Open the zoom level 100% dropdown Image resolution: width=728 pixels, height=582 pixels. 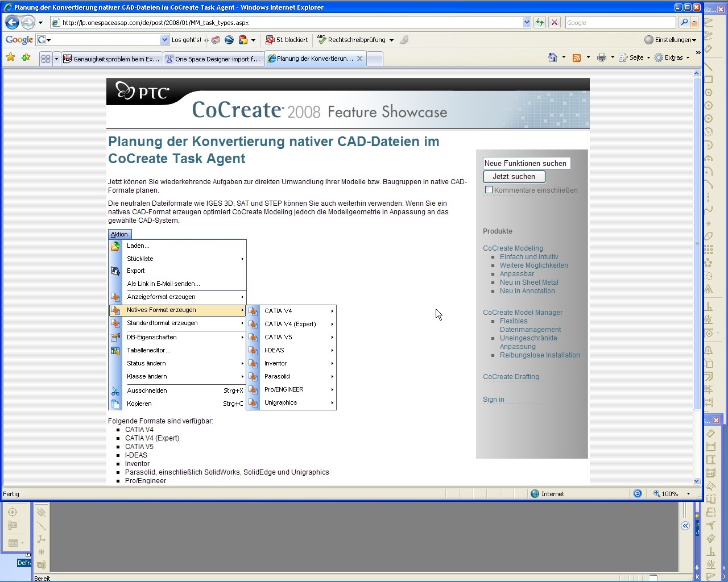[688, 493]
